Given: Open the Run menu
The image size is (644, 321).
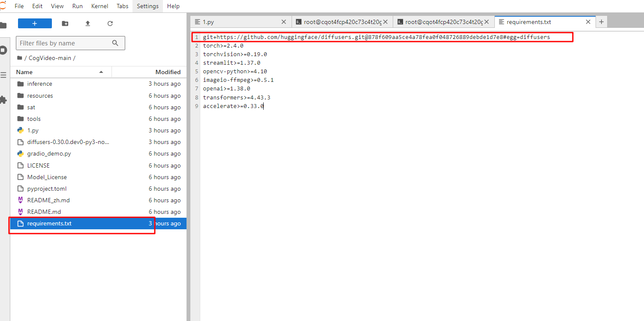Looking at the screenshot, I should [78, 6].
